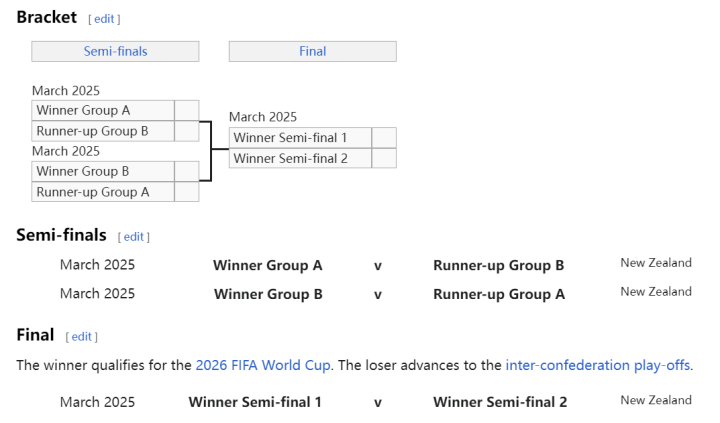
Task: Click score box beside Winner Semi-final 2 in bracket
Action: coord(384,158)
